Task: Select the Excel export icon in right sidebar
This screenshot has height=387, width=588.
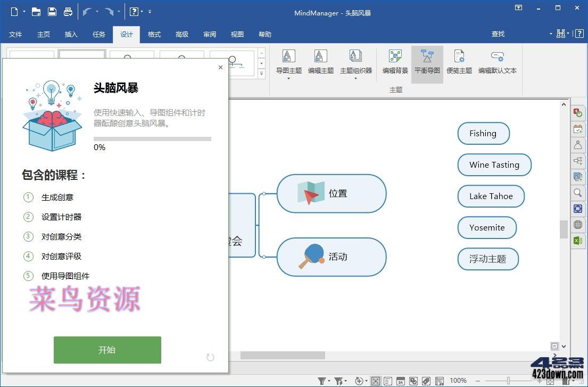Action: coord(578,241)
